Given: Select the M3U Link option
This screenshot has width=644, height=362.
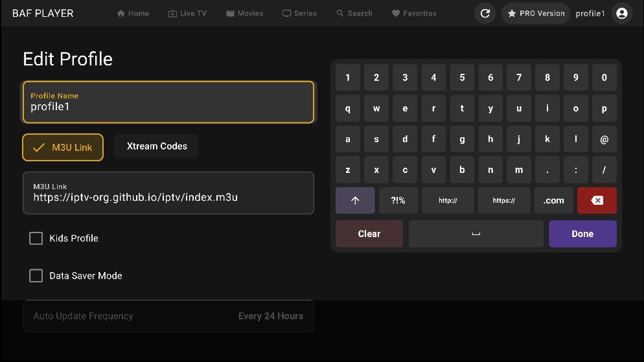Looking at the screenshot, I should [63, 148].
